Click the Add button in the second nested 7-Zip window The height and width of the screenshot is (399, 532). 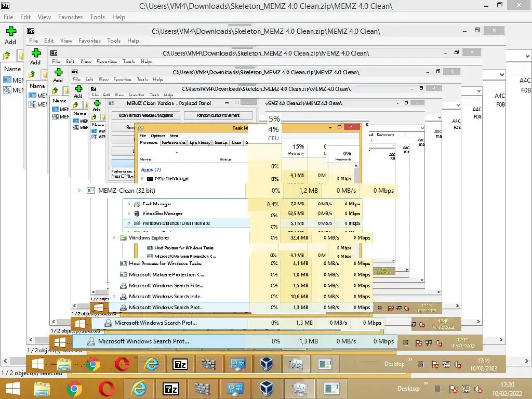coord(36,56)
